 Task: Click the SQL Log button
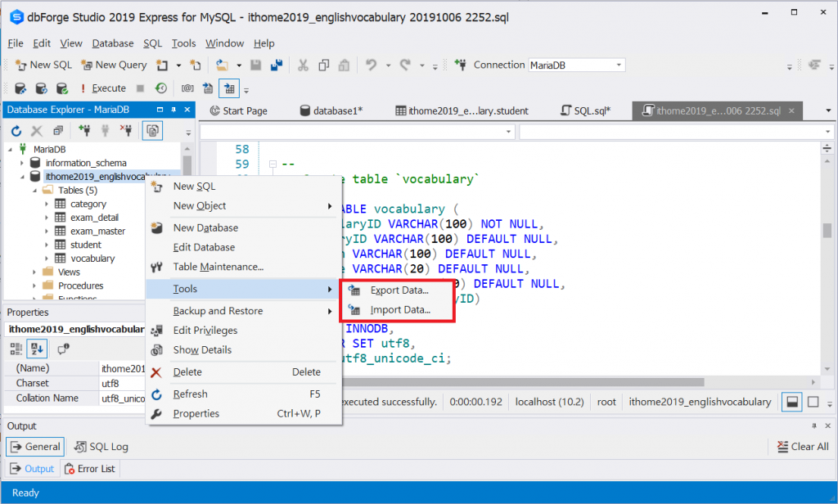101,447
